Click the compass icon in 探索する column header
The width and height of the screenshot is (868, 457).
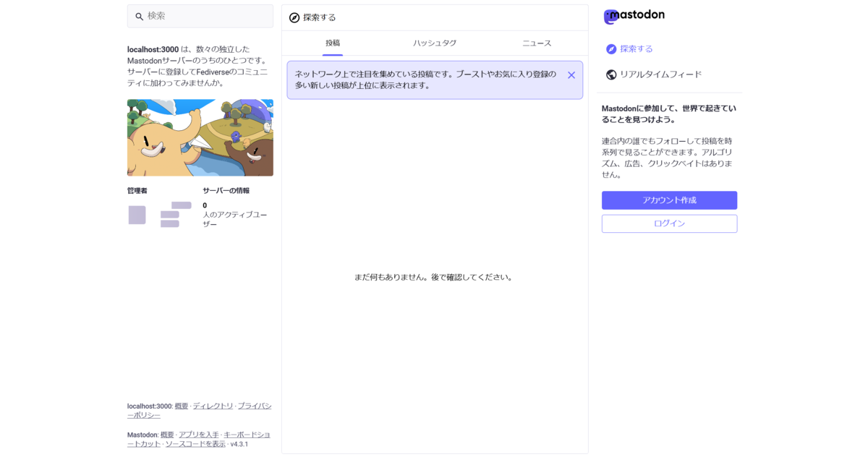click(294, 17)
